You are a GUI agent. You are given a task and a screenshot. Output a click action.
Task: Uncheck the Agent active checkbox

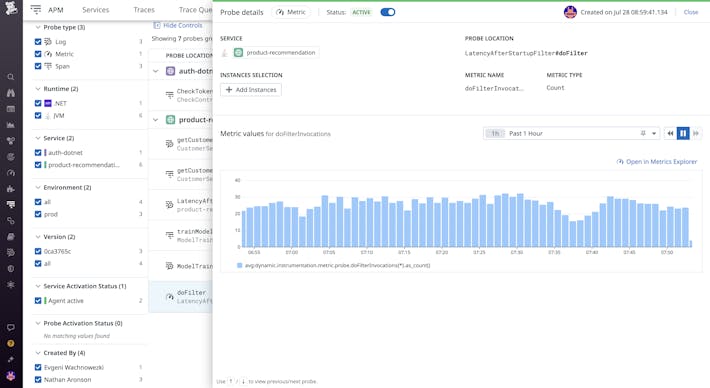[x=38, y=301]
